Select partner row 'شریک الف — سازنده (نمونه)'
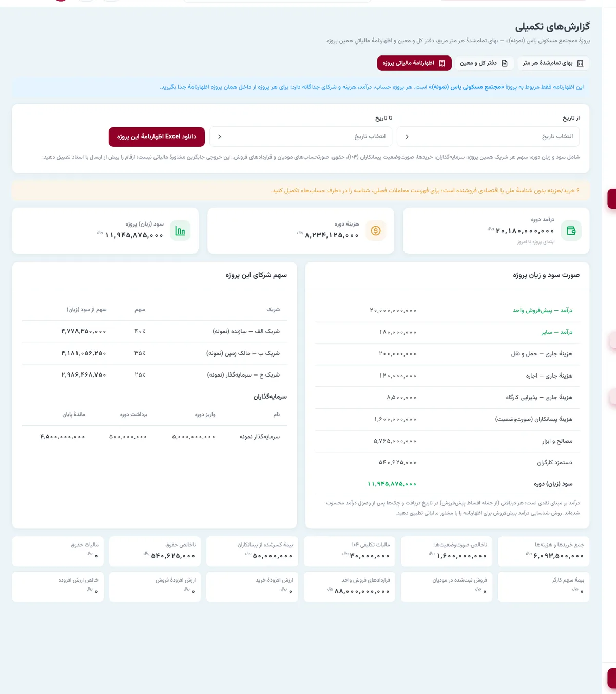 click(155, 332)
